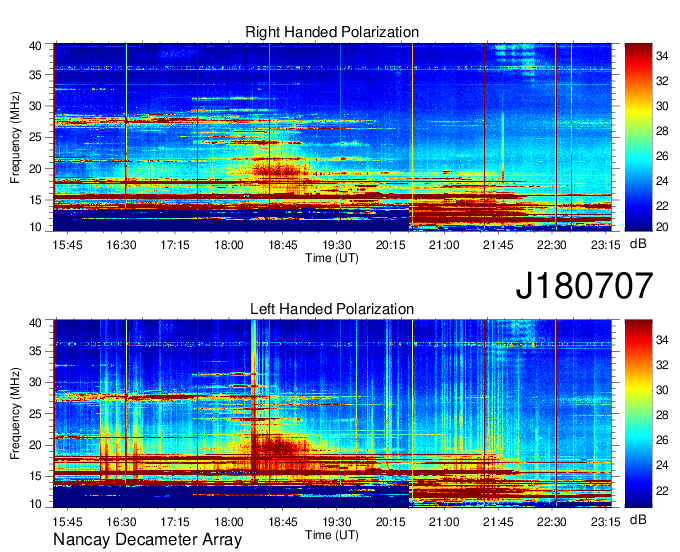Click the 28 value on left-handed color bar
The height and width of the screenshot is (552, 680).
[662, 415]
